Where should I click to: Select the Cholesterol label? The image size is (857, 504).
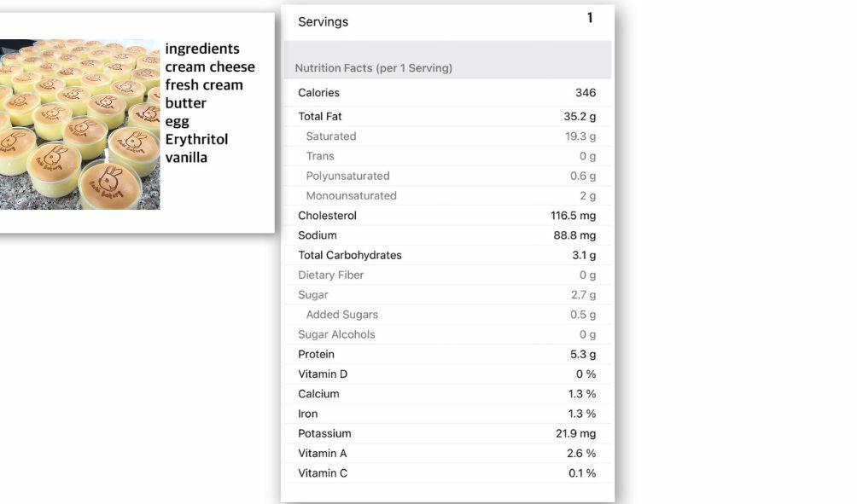point(327,216)
